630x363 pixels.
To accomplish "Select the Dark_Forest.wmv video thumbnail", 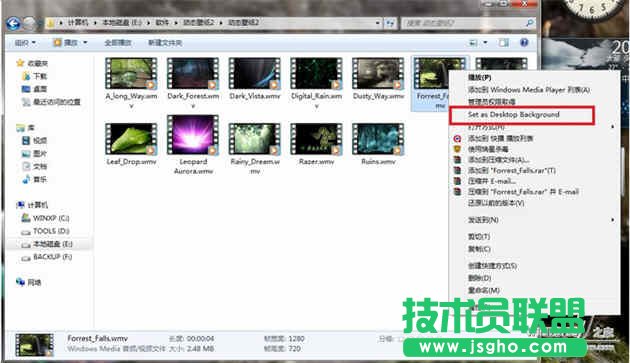I will coord(193,74).
